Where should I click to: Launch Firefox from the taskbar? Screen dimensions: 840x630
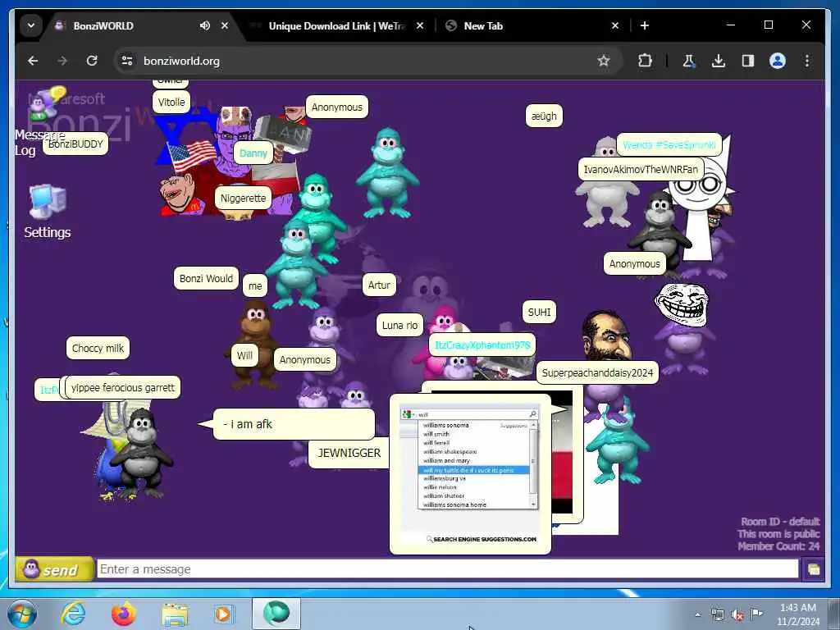[124, 614]
